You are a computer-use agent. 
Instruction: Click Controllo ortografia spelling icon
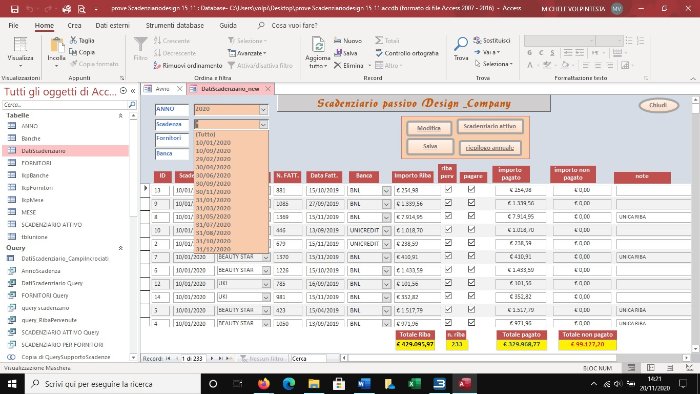(379, 53)
